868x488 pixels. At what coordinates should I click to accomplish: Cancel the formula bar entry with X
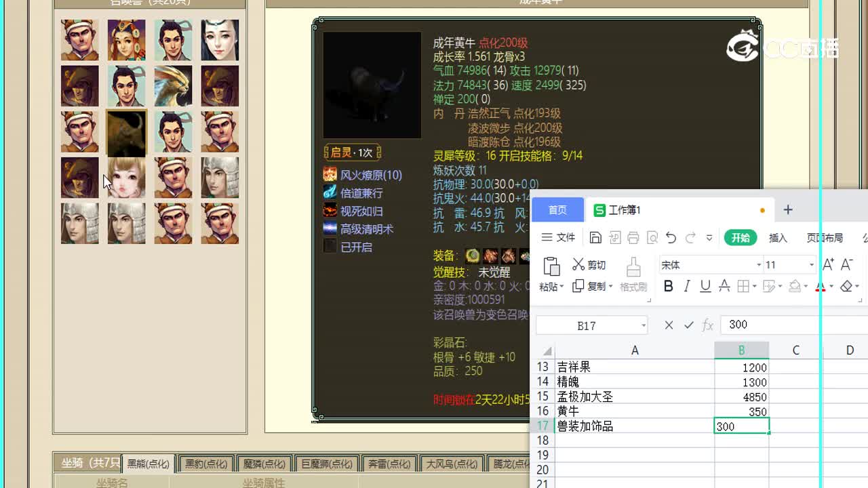click(x=669, y=325)
